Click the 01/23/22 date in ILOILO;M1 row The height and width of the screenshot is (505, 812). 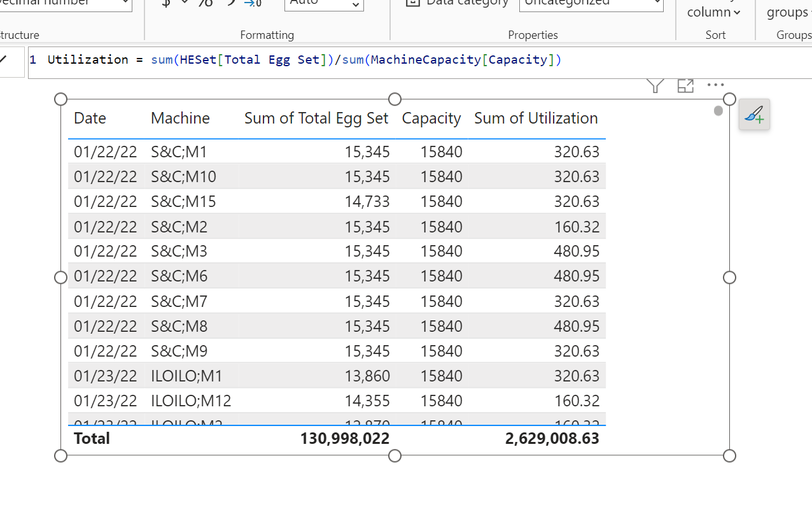click(x=106, y=376)
